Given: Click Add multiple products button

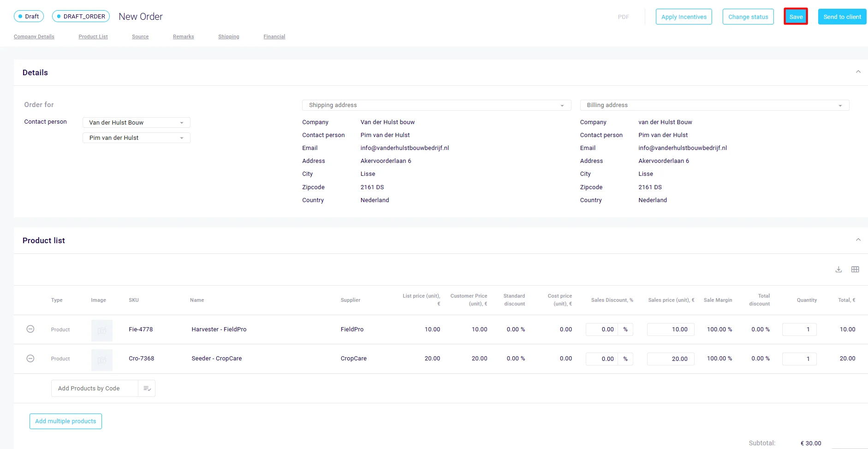Looking at the screenshot, I should (65, 421).
